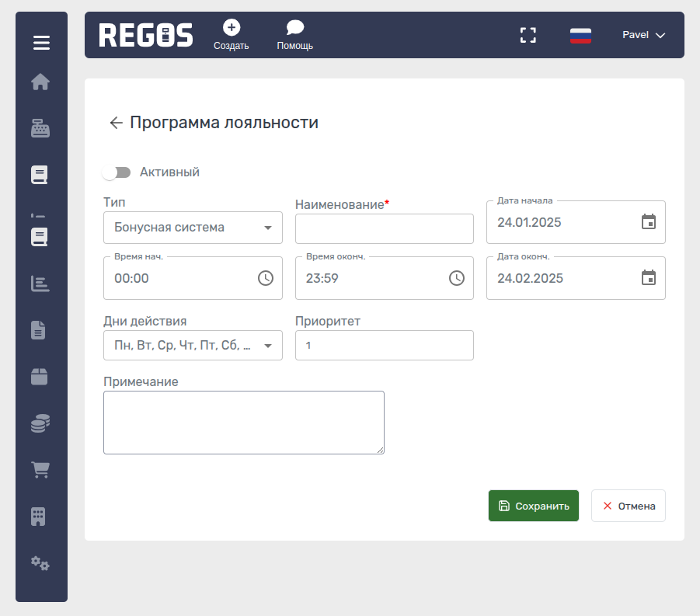Open the settings gears sidebar icon
The height and width of the screenshot is (616, 700).
point(40,563)
